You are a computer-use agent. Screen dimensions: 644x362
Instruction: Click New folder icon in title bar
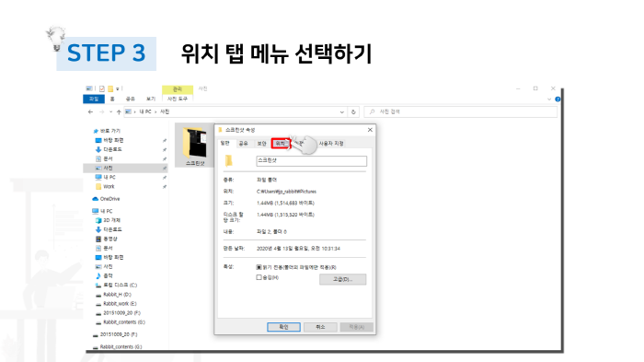point(110,88)
